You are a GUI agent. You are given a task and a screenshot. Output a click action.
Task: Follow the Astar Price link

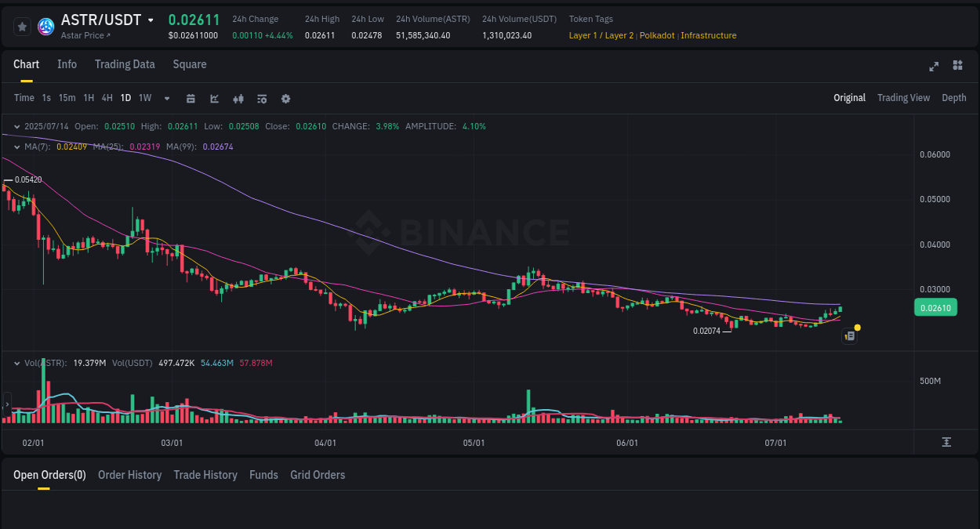pyautogui.click(x=83, y=35)
